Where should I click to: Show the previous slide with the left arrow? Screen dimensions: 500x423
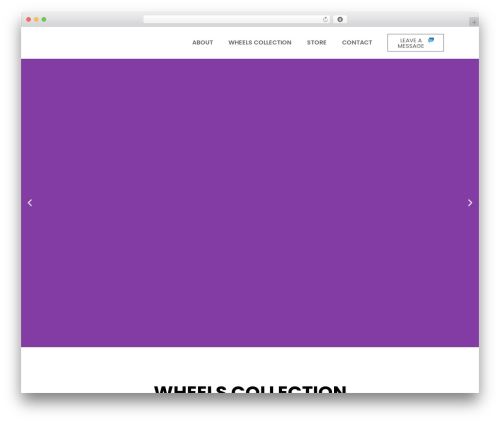30,203
